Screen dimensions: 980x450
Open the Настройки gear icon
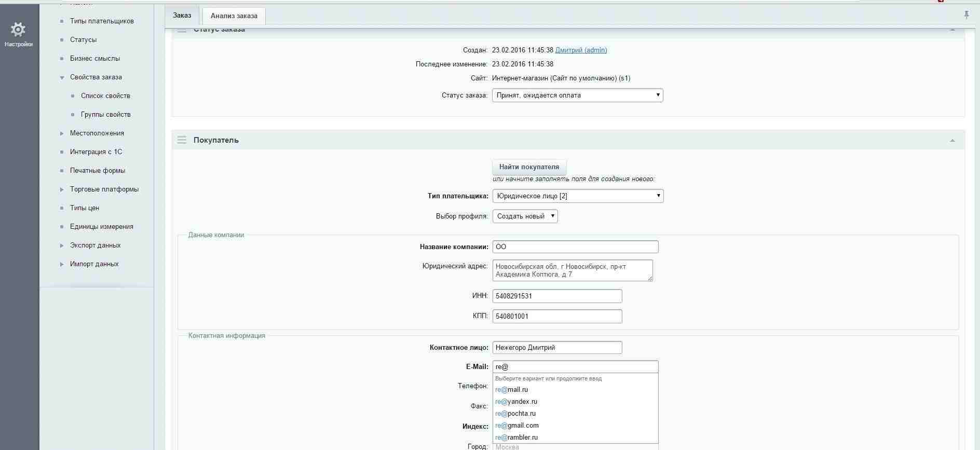tap(18, 30)
